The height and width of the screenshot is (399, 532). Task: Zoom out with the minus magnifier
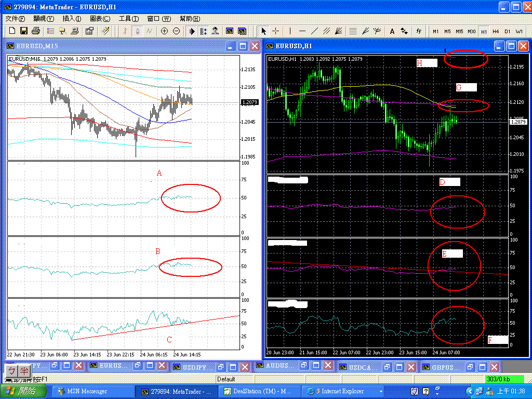pos(177,31)
